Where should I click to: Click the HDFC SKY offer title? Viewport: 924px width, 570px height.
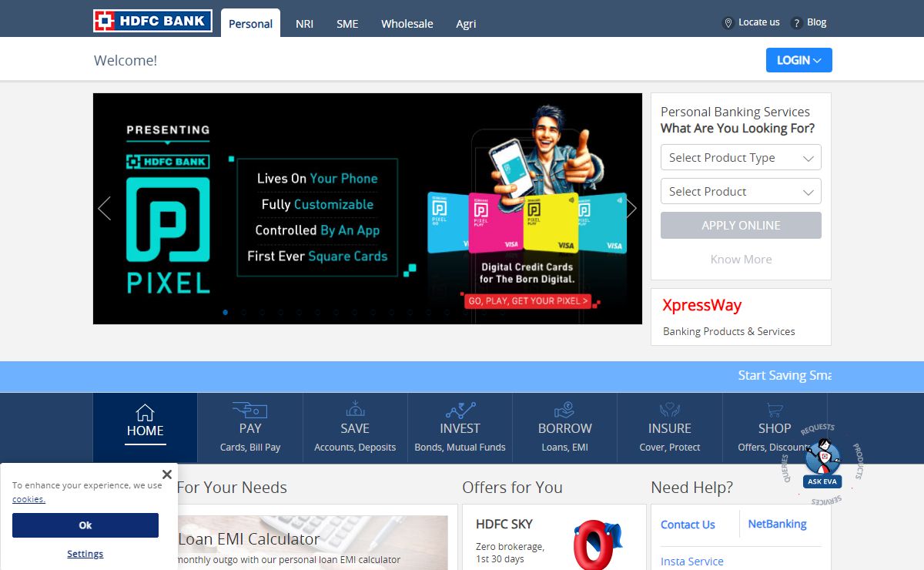pos(504,524)
